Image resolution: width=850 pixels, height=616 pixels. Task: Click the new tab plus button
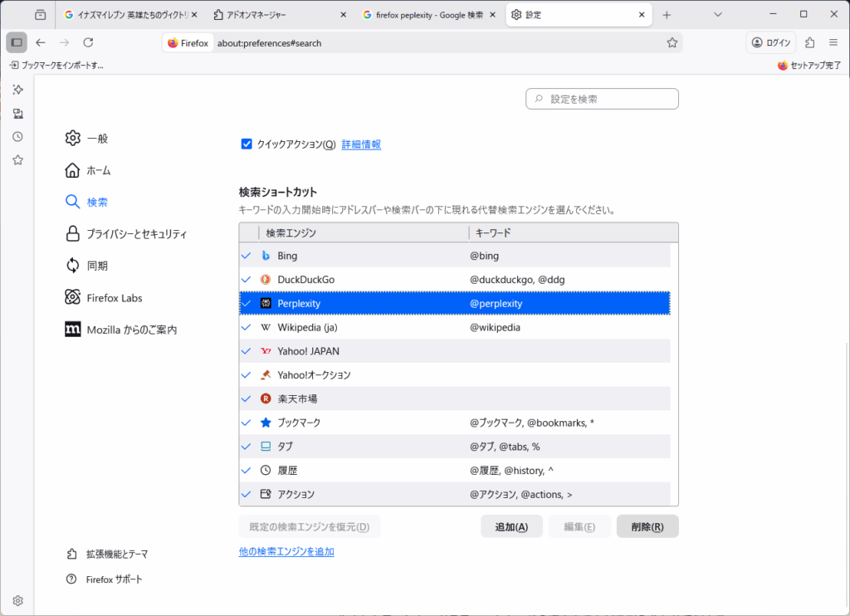[667, 15]
